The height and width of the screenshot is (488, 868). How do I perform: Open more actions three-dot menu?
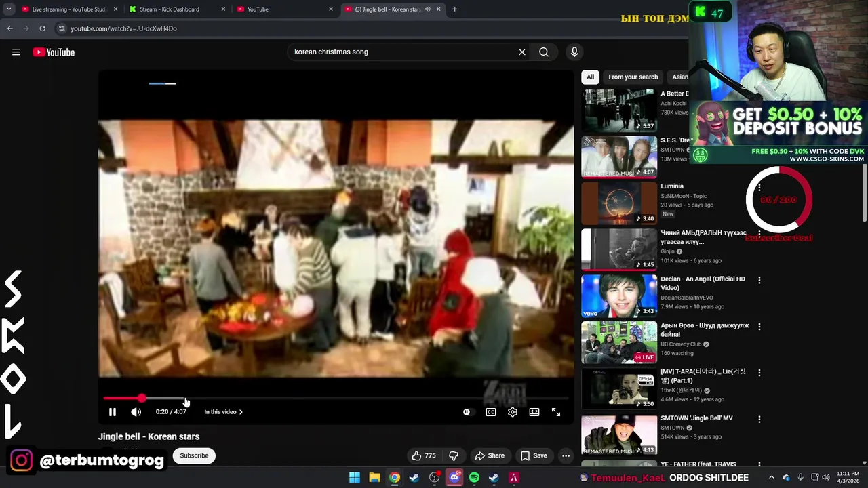[x=566, y=455]
